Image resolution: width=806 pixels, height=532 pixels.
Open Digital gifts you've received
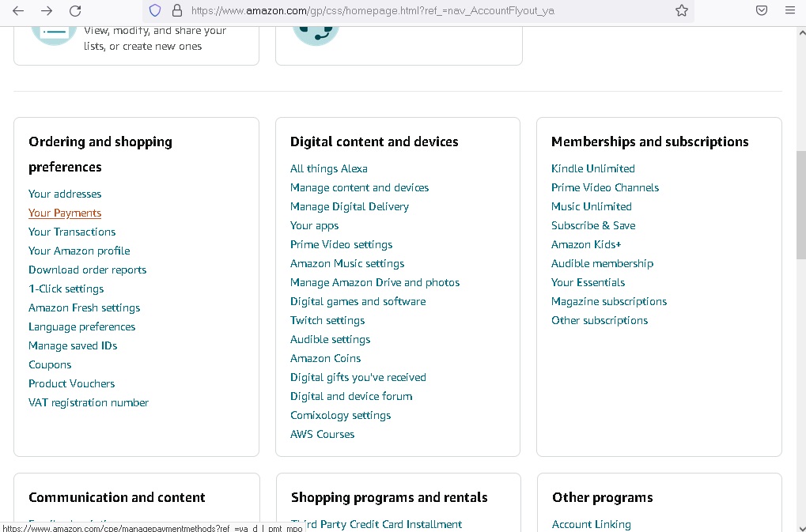[x=358, y=378]
